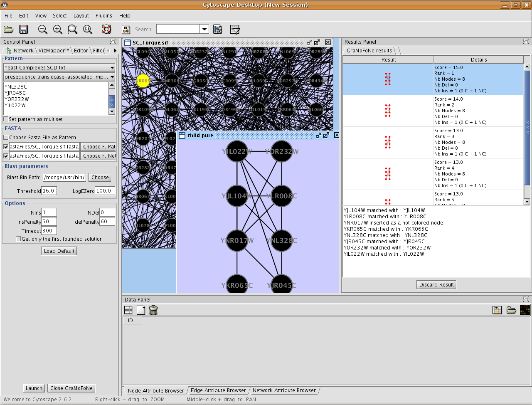Click Choose next to the Blast Bin Path

point(100,177)
